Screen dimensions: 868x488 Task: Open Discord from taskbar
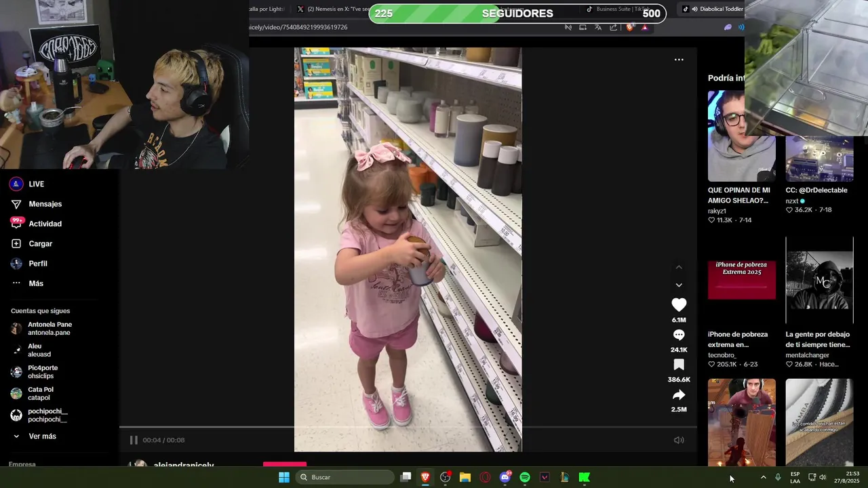505,477
